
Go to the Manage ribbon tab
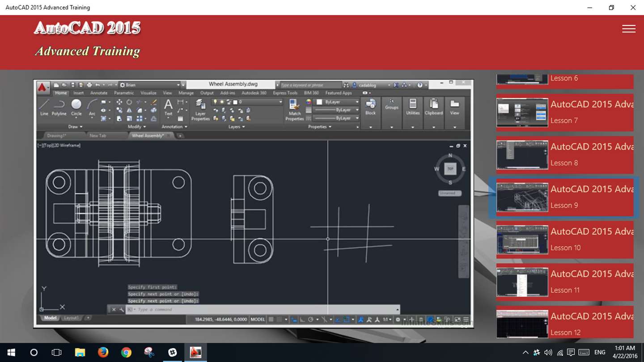click(x=186, y=93)
